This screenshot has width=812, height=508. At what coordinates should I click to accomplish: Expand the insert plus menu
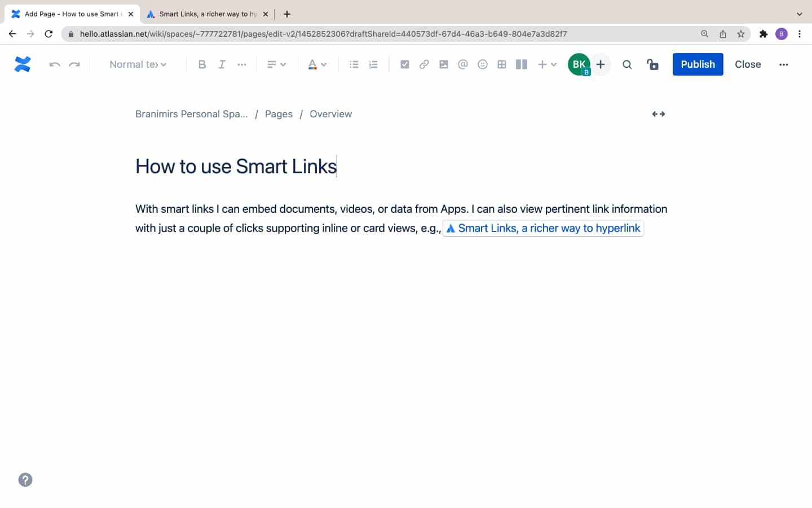tap(547, 64)
